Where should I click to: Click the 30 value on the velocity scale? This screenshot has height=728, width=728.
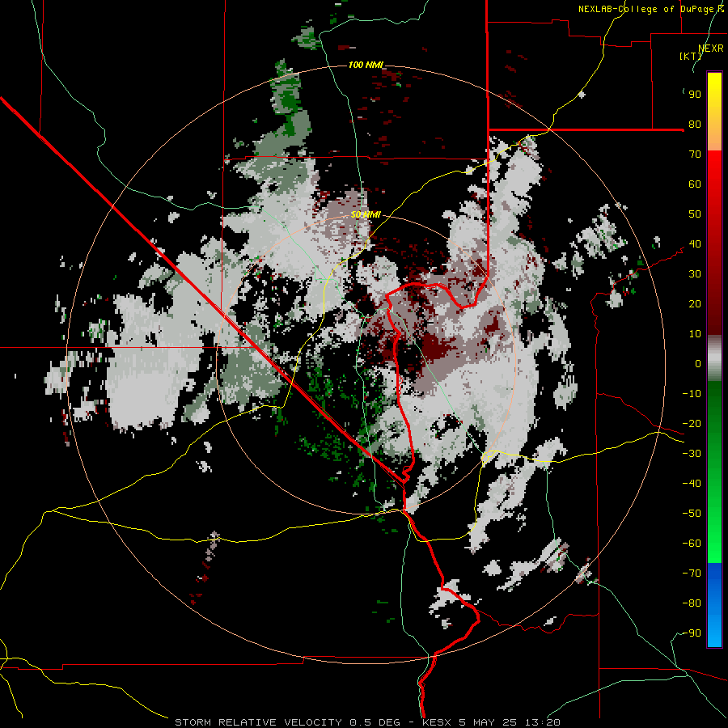tap(695, 274)
